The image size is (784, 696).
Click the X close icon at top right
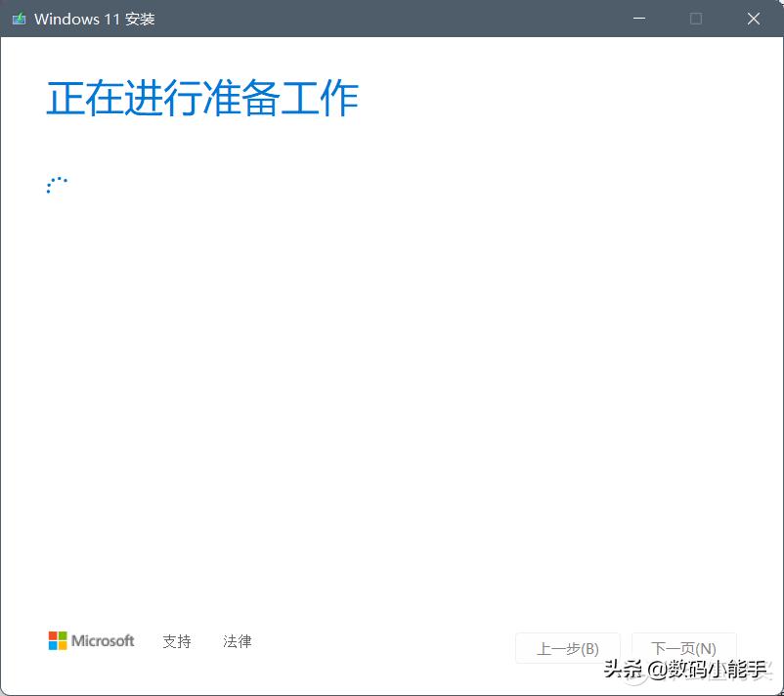(753, 18)
